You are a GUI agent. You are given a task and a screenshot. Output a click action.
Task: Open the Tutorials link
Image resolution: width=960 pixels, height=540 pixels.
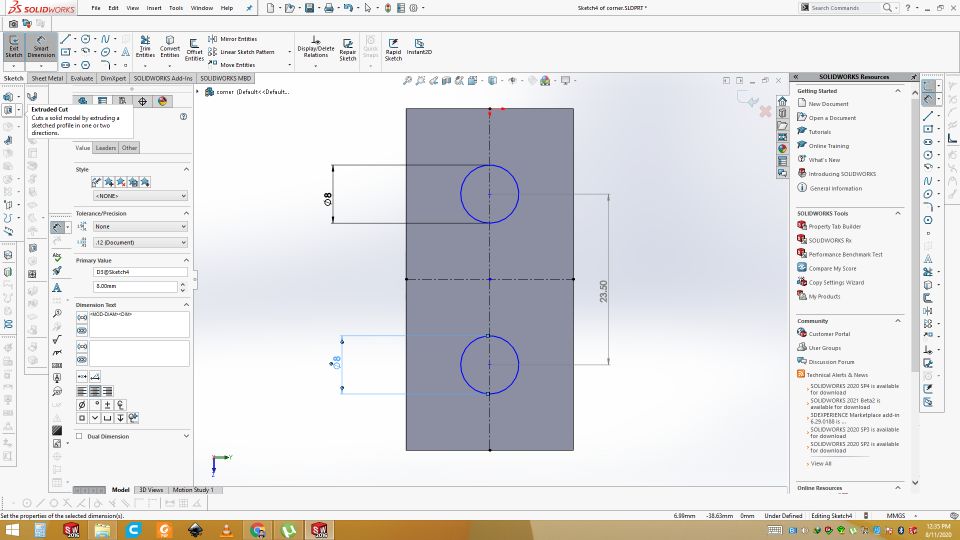(x=819, y=132)
